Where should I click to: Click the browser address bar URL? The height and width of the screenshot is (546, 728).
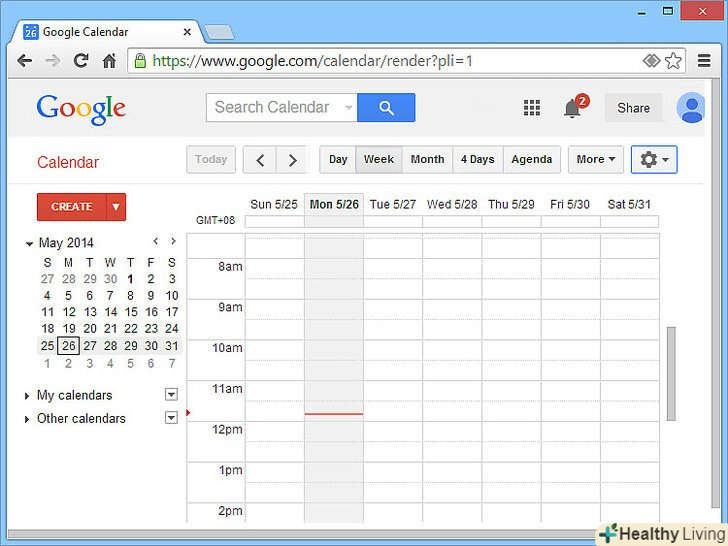[x=312, y=61]
